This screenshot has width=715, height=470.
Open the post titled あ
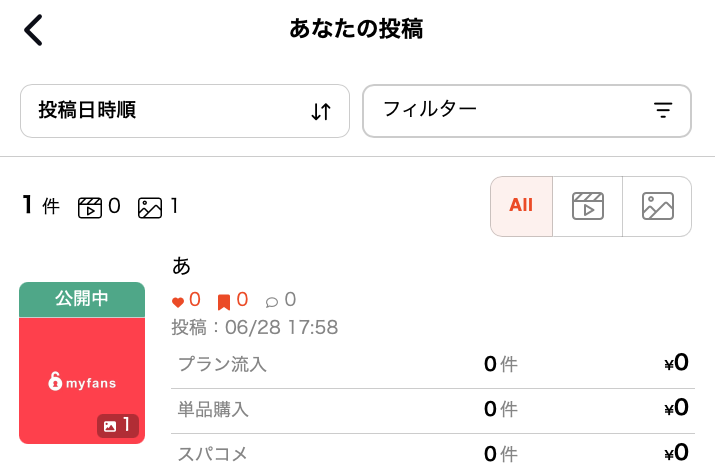tap(181, 266)
